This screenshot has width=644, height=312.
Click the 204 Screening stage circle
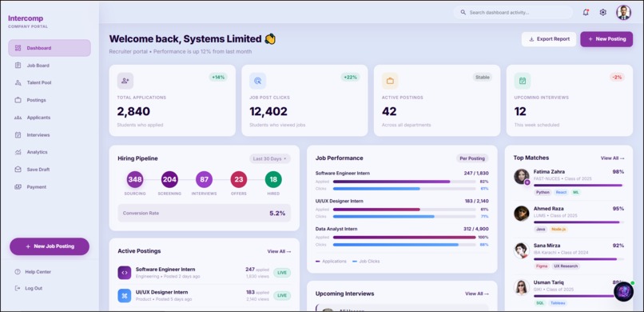point(169,180)
